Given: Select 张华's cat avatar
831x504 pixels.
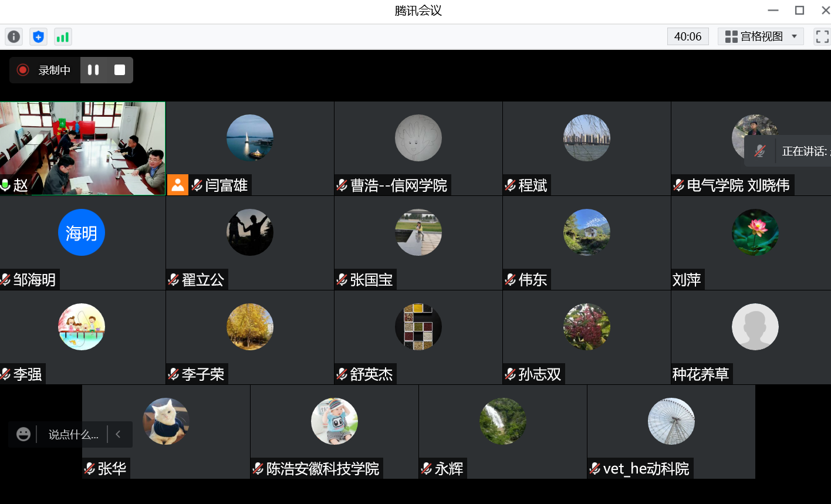Looking at the screenshot, I should (166, 421).
